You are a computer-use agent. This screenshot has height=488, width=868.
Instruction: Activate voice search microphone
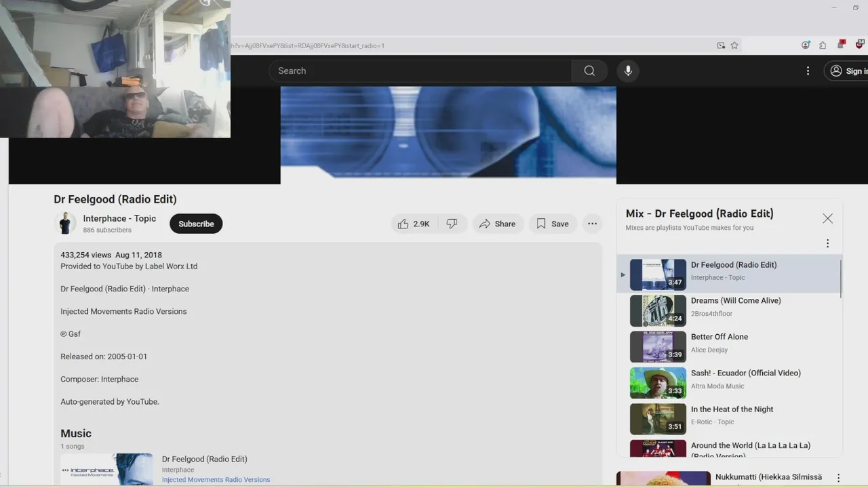coord(628,70)
